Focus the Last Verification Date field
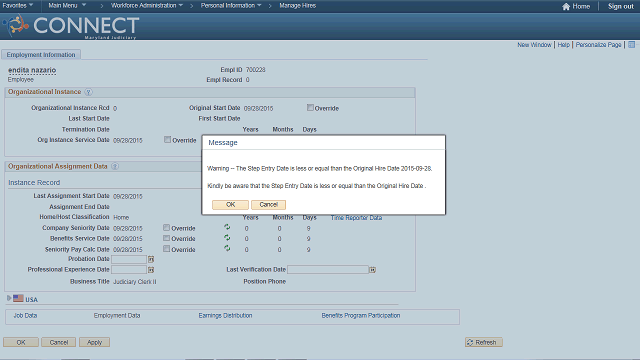The height and width of the screenshot is (360, 640). 328,270
